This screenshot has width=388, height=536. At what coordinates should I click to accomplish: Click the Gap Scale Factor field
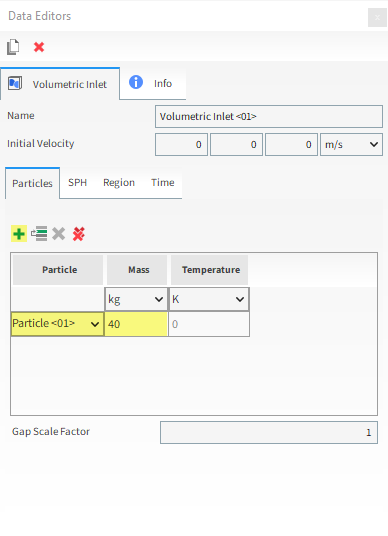tap(269, 432)
